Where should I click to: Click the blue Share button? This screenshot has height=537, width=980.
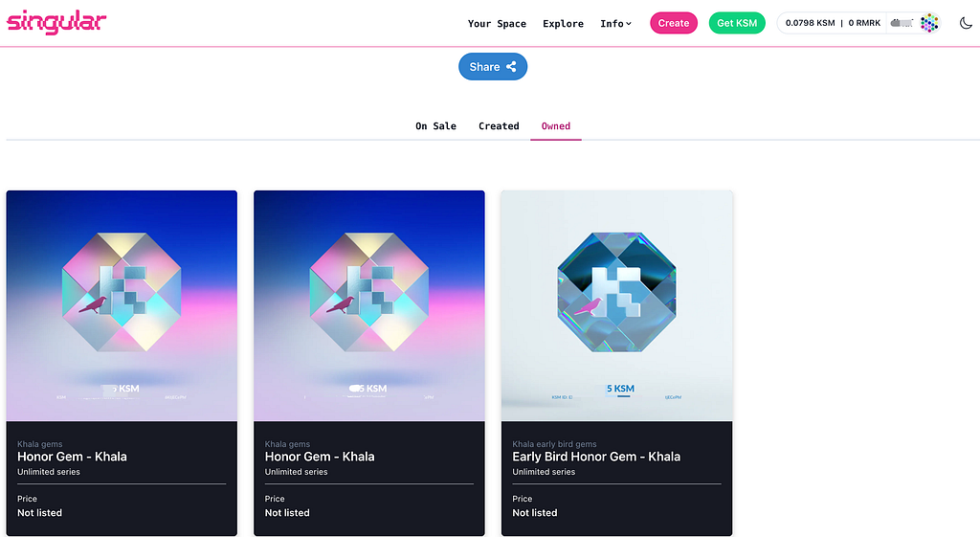click(x=493, y=66)
